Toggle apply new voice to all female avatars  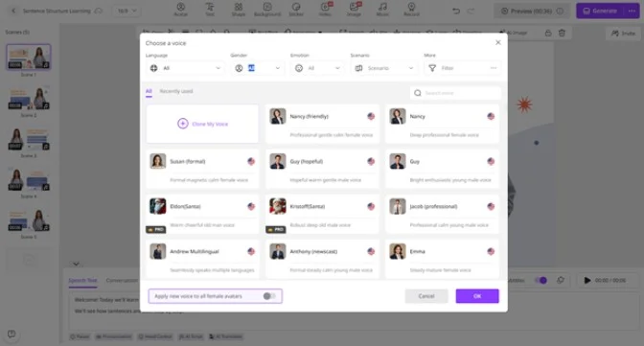pyautogui.click(x=269, y=296)
